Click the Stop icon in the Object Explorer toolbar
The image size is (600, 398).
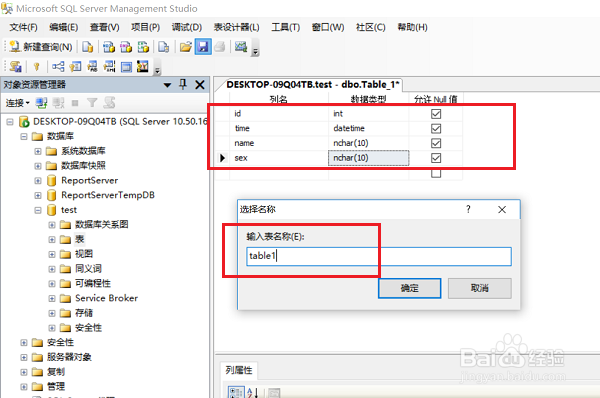pyautogui.click(x=75, y=103)
